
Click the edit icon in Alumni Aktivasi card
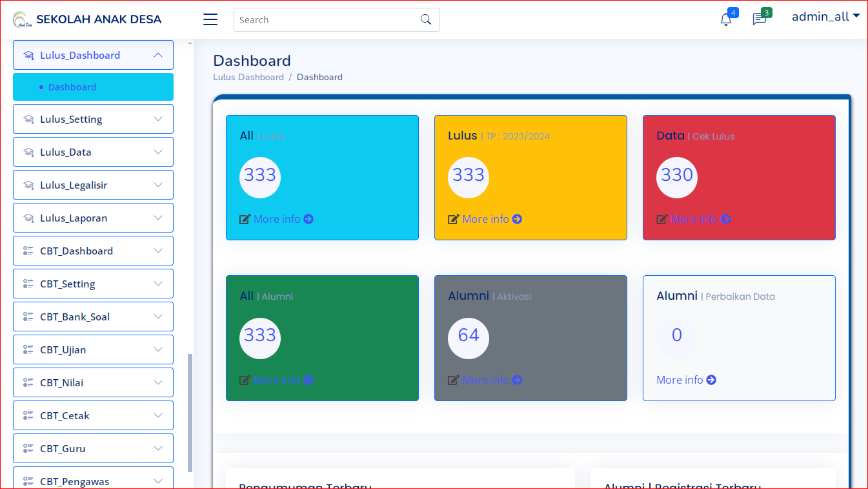click(x=454, y=380)
